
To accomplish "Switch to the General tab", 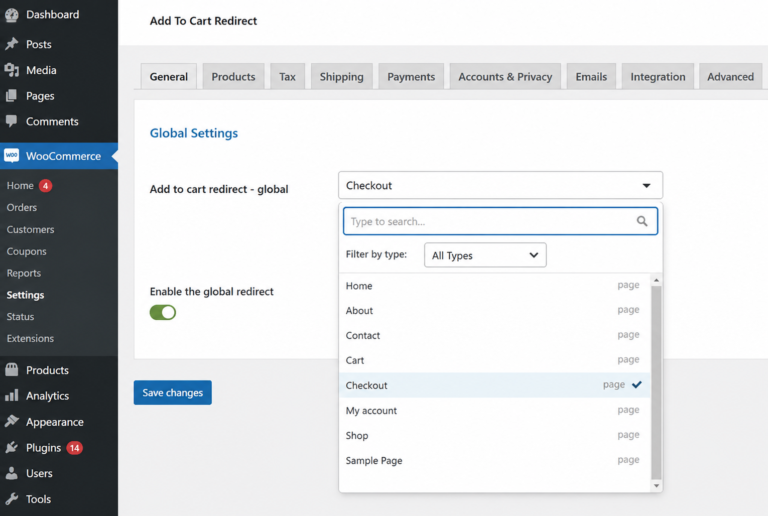I will (168, 76).
